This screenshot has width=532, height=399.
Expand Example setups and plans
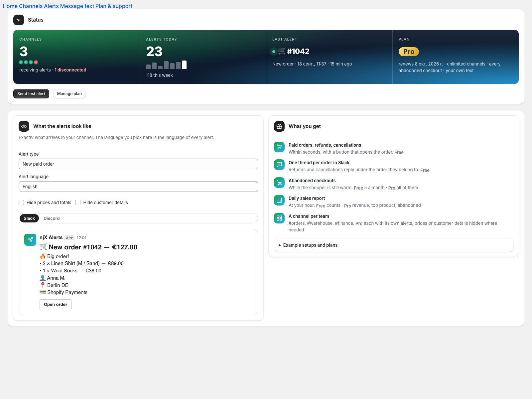(x=394, y=245)
